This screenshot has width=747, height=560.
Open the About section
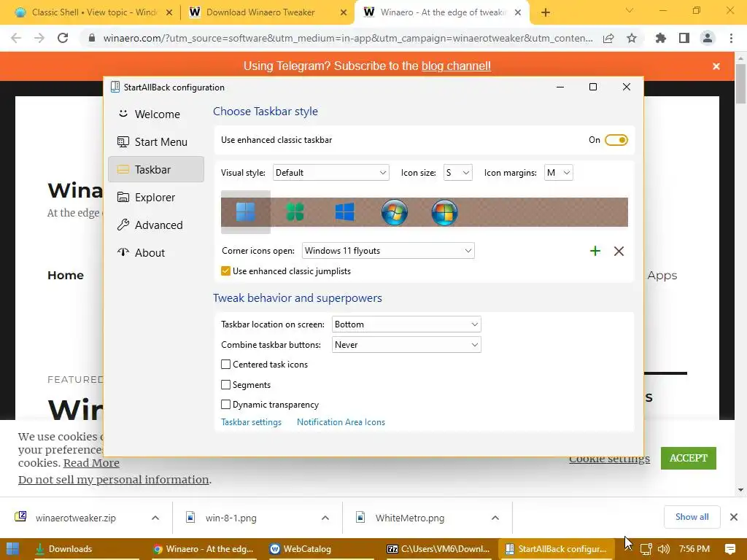pyautogui.click(x=156, y=252)
